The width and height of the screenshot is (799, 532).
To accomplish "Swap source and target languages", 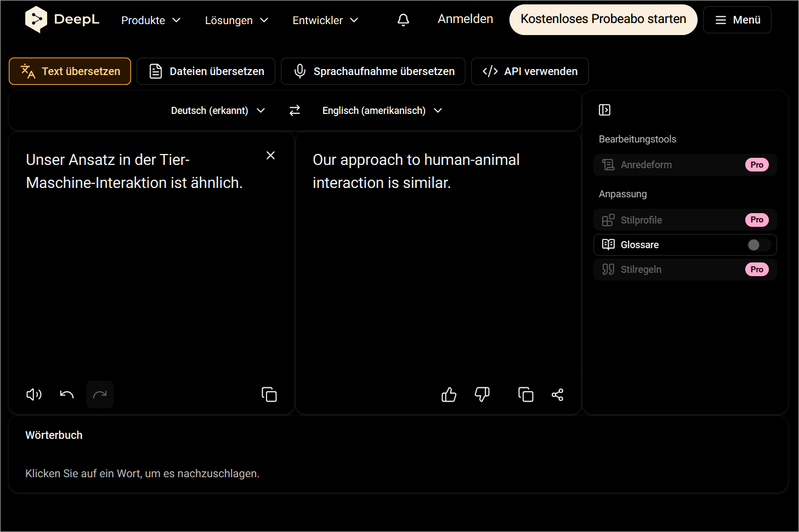I will [x=294, y=111].
